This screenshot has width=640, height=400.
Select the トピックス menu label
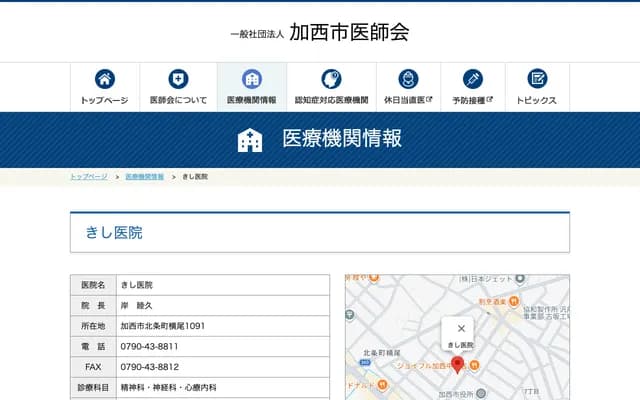(537, 101)
